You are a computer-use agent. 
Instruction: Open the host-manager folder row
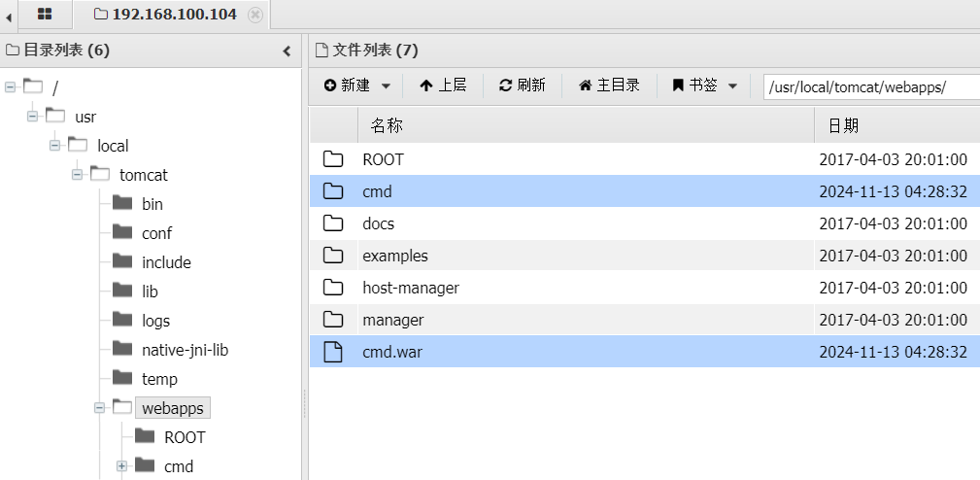pos(410,288)
